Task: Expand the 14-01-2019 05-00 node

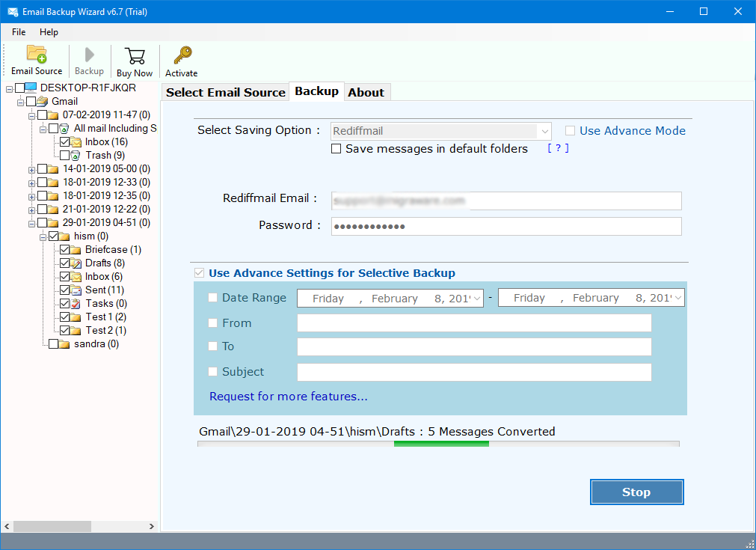Action: pos(31,170)
